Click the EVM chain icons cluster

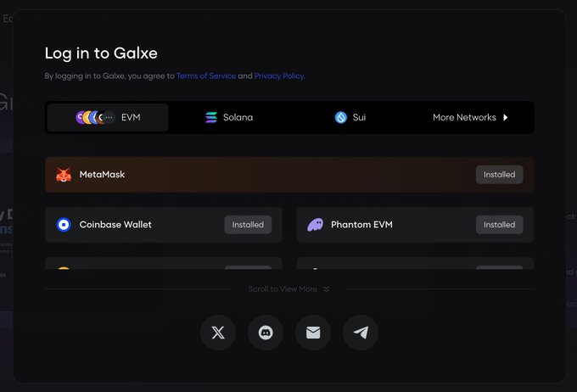click(x=95, y=117)
